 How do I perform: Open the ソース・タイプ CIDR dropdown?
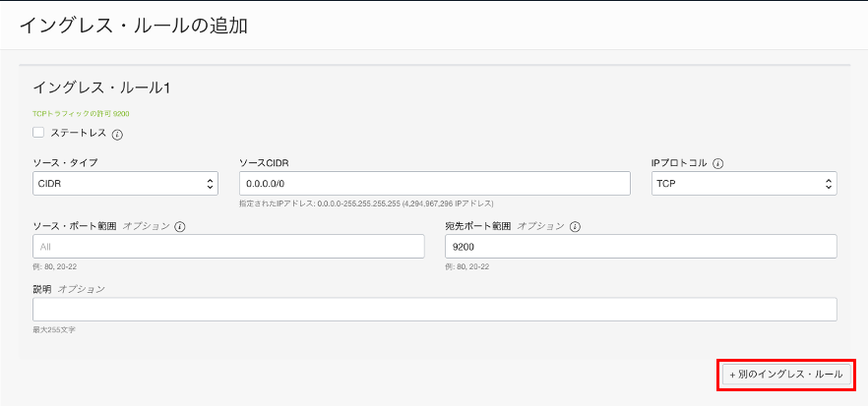click(x=125, y=184)
